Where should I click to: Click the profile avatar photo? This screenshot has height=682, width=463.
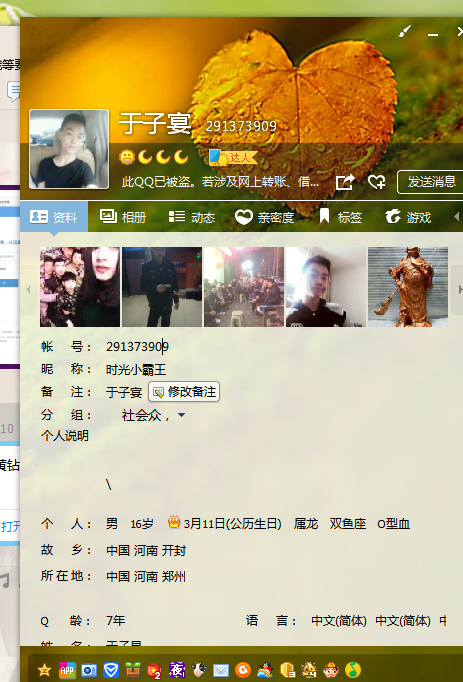click(69, 149)
